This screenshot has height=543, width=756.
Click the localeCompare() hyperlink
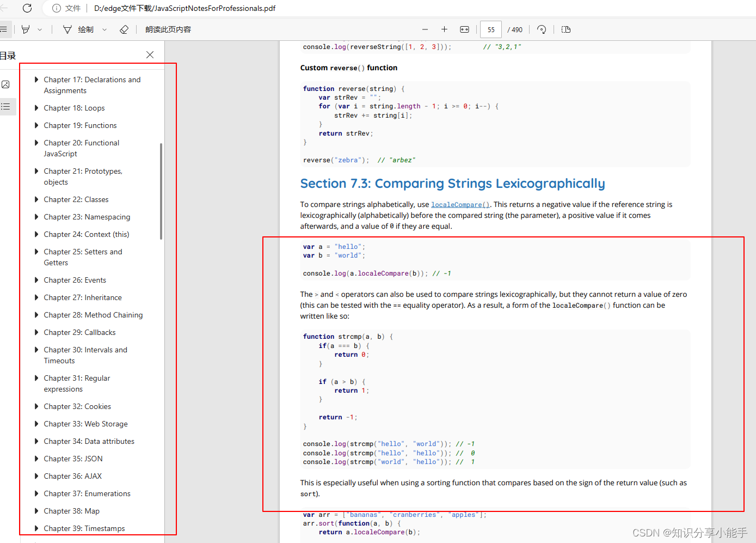coord(460,205)
